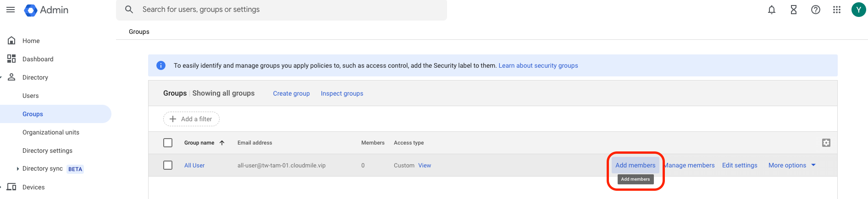Click the Create group link
The image size is (868, 199).
(291, 93)
